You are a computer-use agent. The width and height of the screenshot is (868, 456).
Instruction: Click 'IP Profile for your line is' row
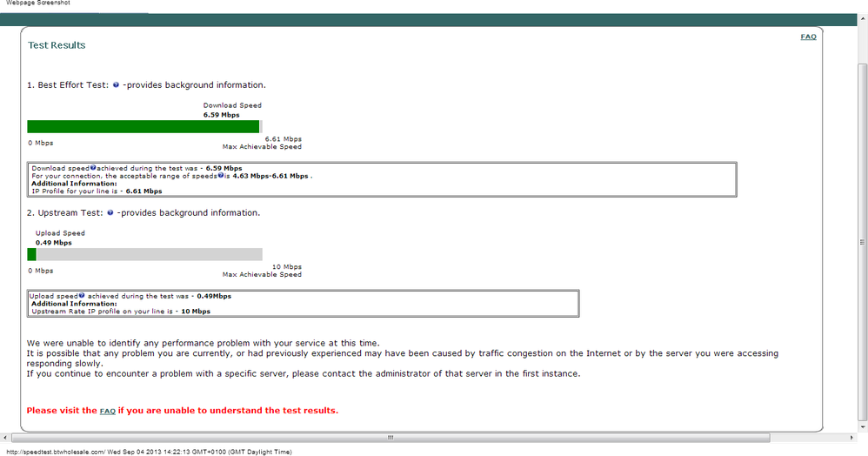[97, 191]
